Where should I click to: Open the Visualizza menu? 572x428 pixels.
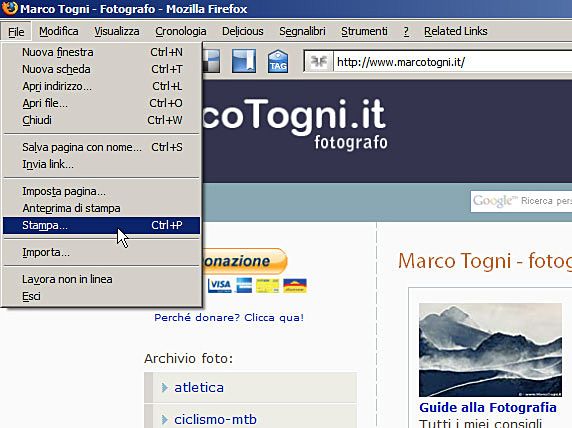pos(117,31)
